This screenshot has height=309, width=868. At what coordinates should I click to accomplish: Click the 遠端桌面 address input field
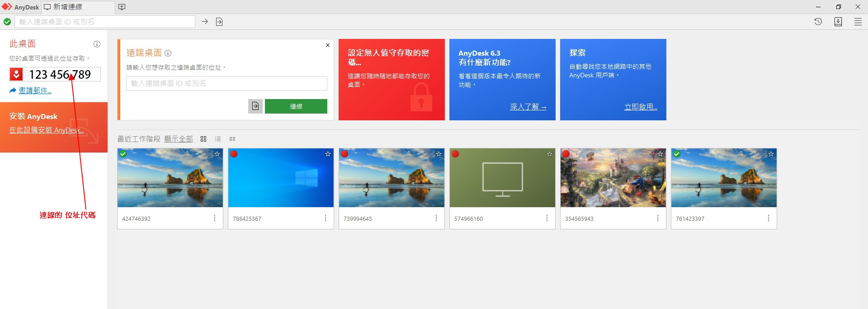[x=226, y=83]
